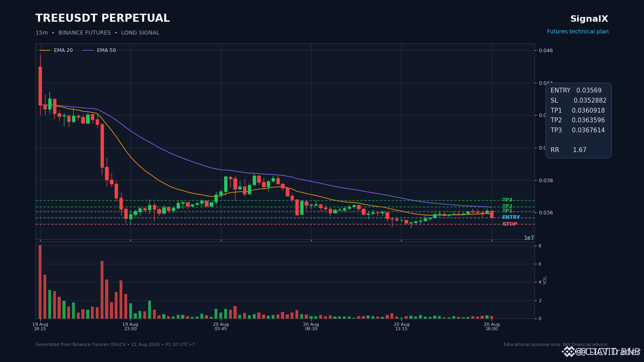
Task: Click the green TP2 level label on chart
Action: [507, 206]
